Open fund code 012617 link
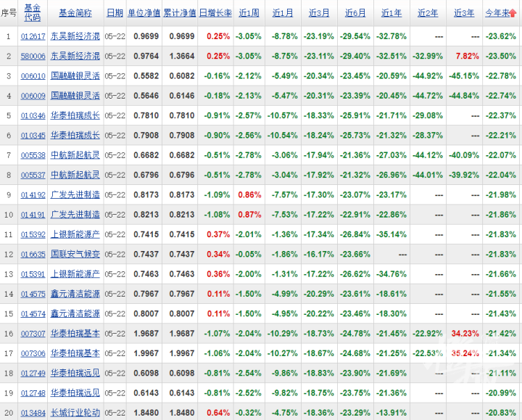Screen dimensions: 522x420 point(33,36)
